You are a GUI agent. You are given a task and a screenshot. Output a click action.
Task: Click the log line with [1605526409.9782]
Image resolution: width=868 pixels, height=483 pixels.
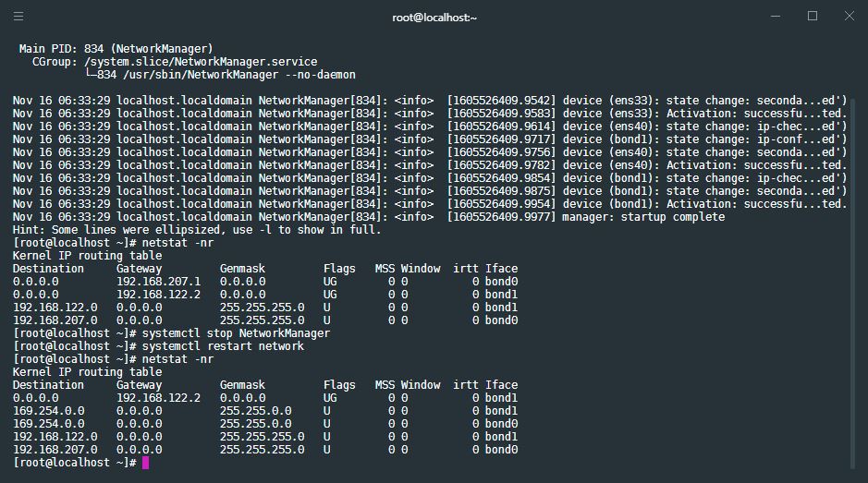(430, 165)
